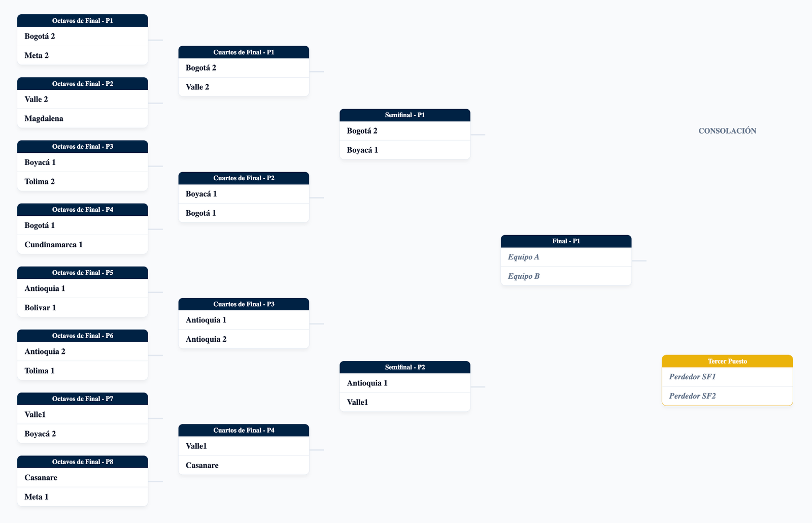Screen dimensions: 812x523
Task: Choose Bogotá 1 in Cuartos P2
Action: (244, 213)
